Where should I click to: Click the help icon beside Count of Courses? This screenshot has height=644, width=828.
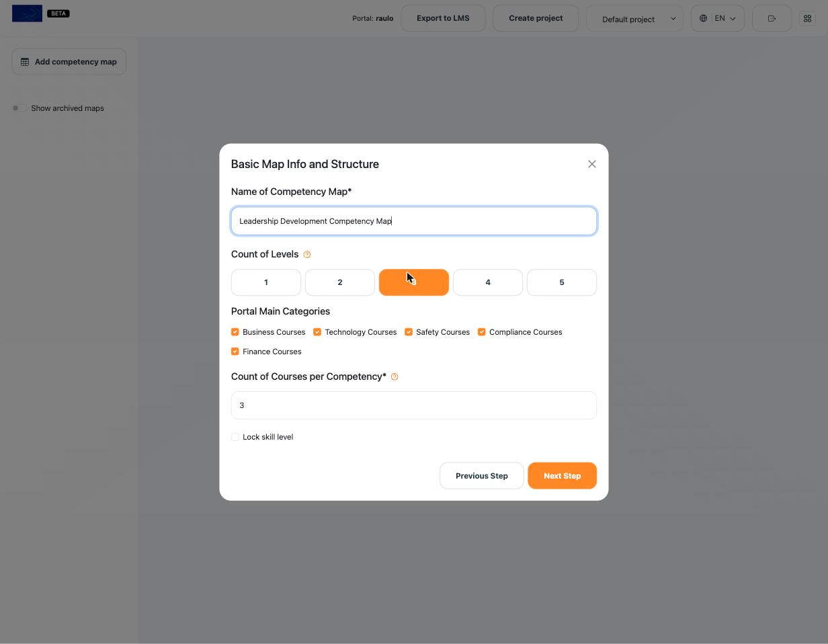(395, 377)
